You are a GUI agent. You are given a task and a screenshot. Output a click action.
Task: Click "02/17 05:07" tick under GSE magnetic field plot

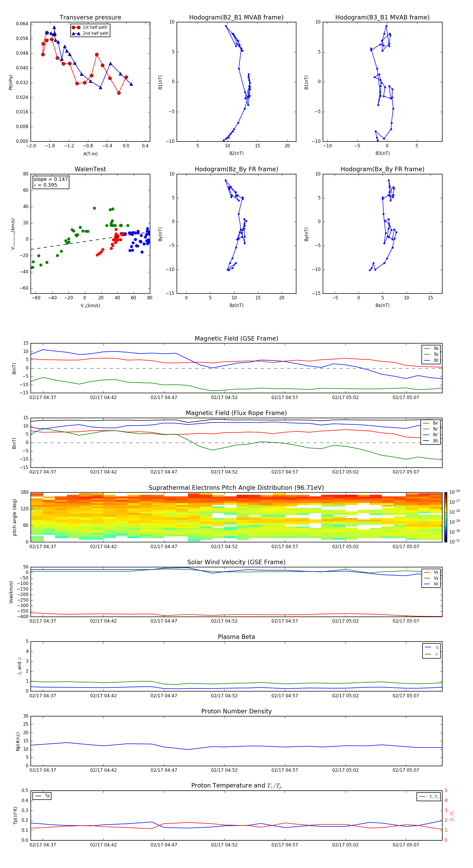tap(406, 398)
